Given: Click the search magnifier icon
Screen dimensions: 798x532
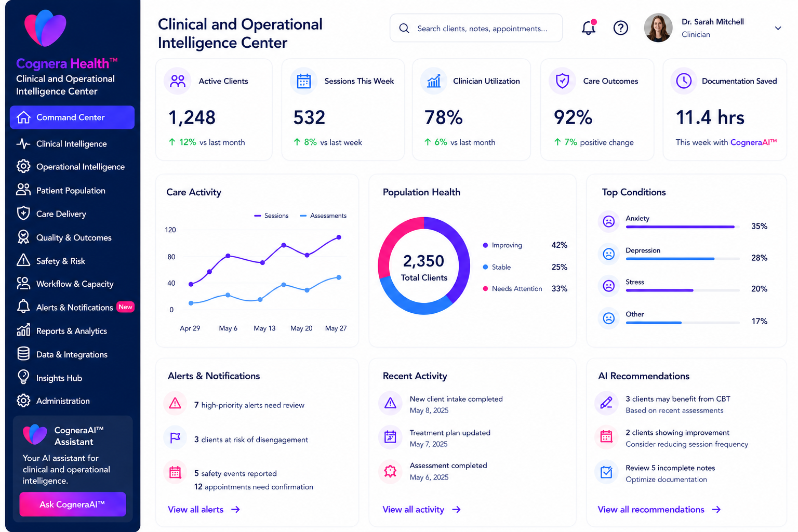Looking at the screenshot, I should 404,28.
